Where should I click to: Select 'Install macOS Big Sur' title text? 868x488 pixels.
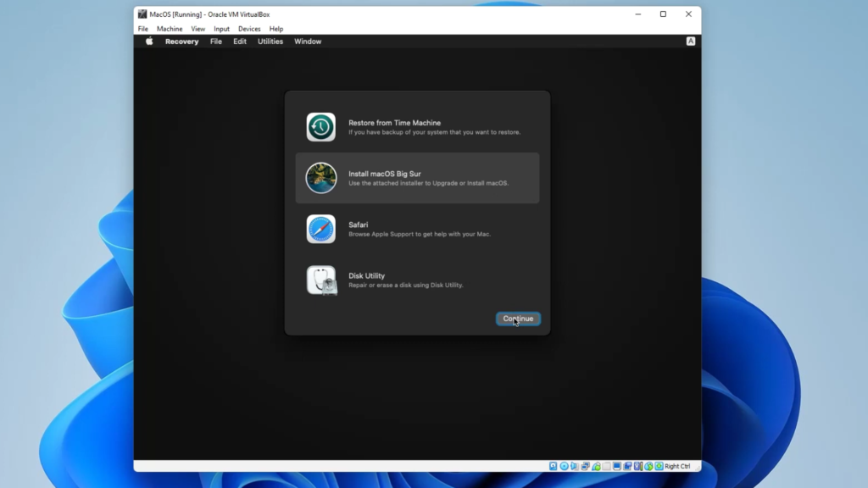click(385, 174)
